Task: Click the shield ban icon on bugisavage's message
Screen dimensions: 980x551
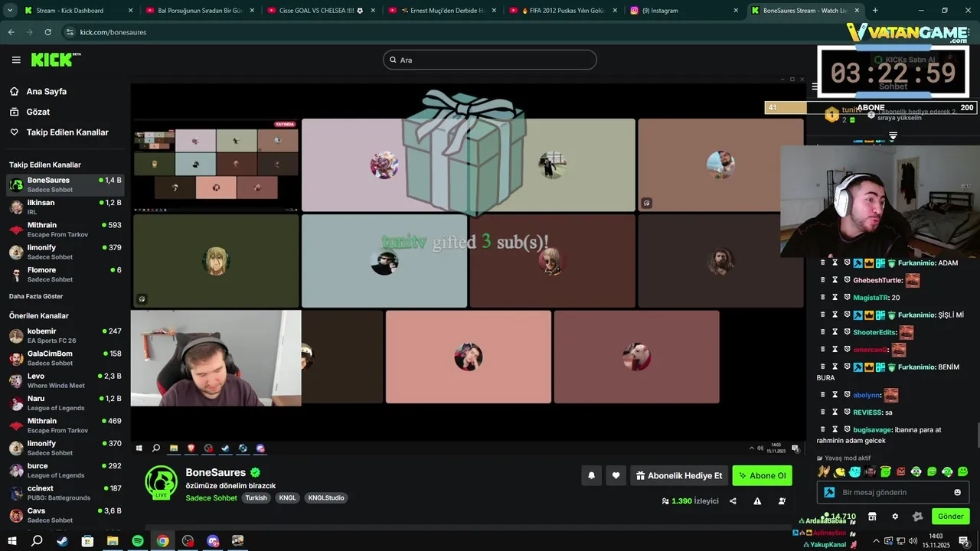Action: pyautogui.click(x=848, y=429)
